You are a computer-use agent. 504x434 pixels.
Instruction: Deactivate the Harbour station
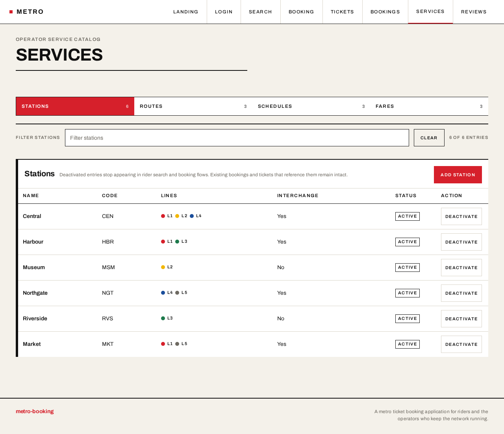click(461, 242)
